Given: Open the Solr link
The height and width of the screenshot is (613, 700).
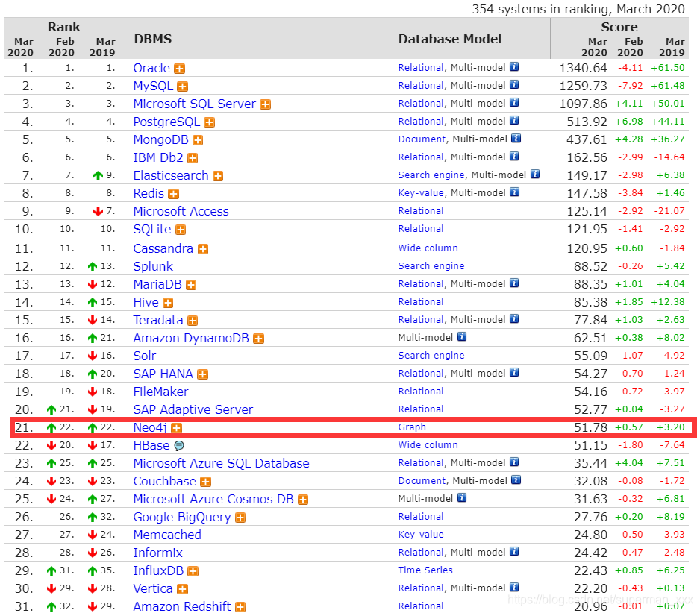Looking at the screenshot, I should pyautogui.click(x=145, y=356).
